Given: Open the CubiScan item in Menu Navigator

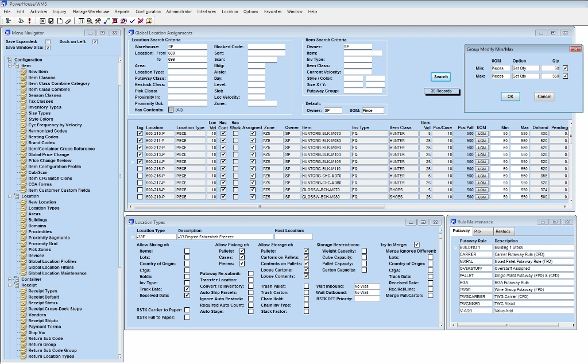Looking at the screenshot, I should [38, 172].
